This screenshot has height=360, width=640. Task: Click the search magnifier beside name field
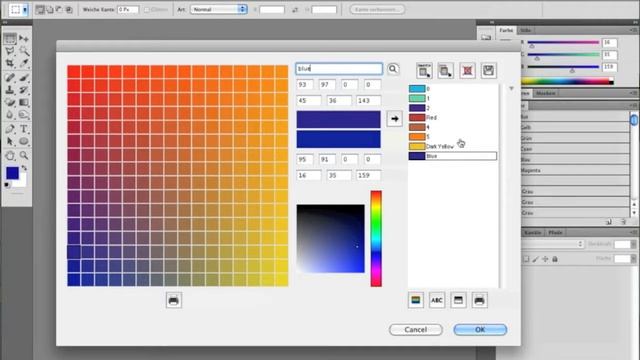(x=393, y=69)
